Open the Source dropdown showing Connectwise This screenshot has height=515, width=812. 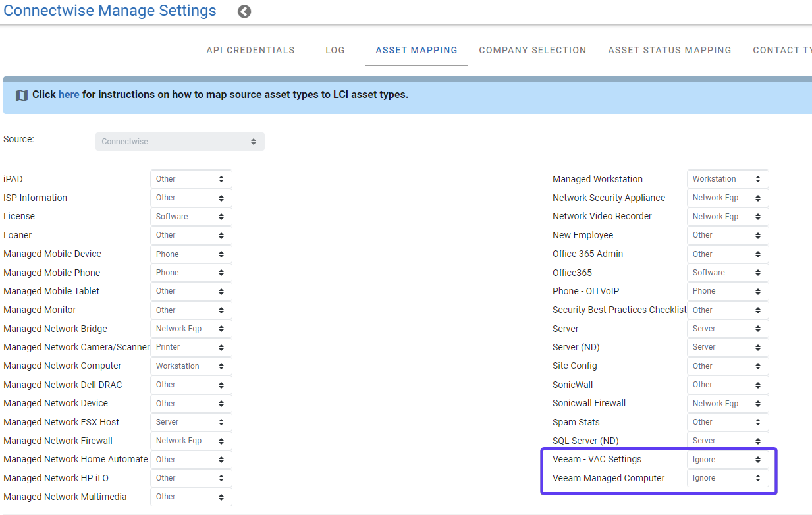(180, 142)
